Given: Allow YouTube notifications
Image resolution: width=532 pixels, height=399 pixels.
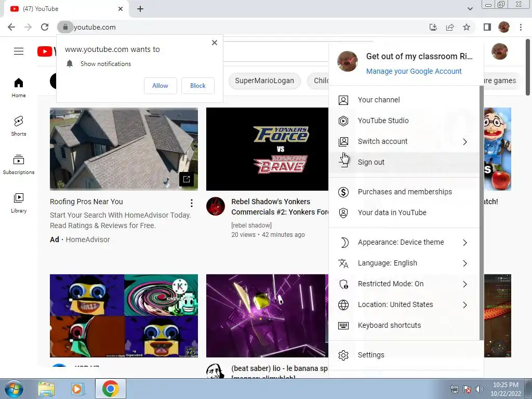Looking at the screenshot, I should pos(160,86).
